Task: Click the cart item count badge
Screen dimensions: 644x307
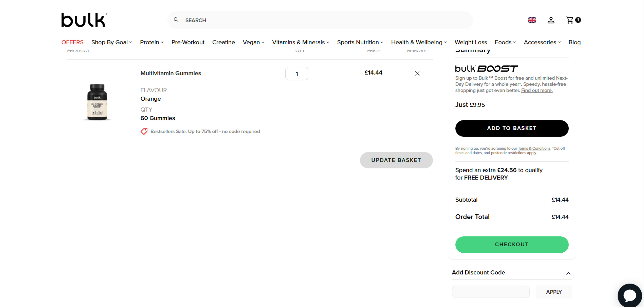Action: (x=578, y=20)
